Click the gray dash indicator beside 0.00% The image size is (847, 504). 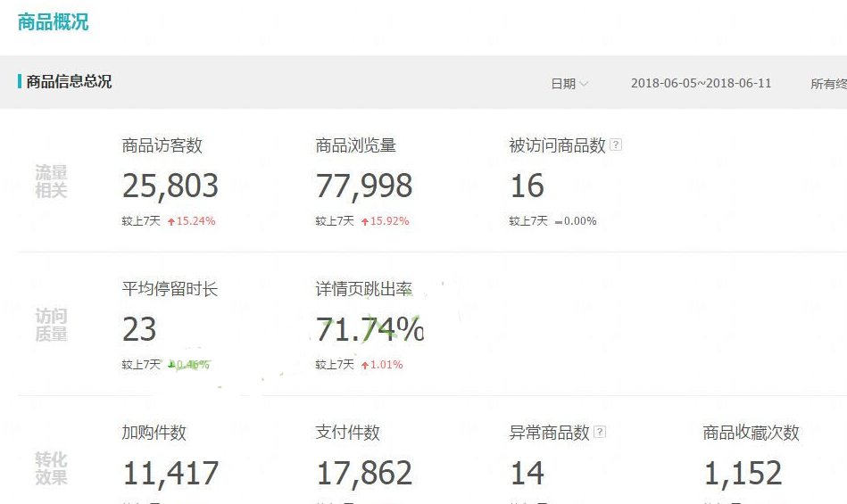pyautogui.click(x=559, y=221)
